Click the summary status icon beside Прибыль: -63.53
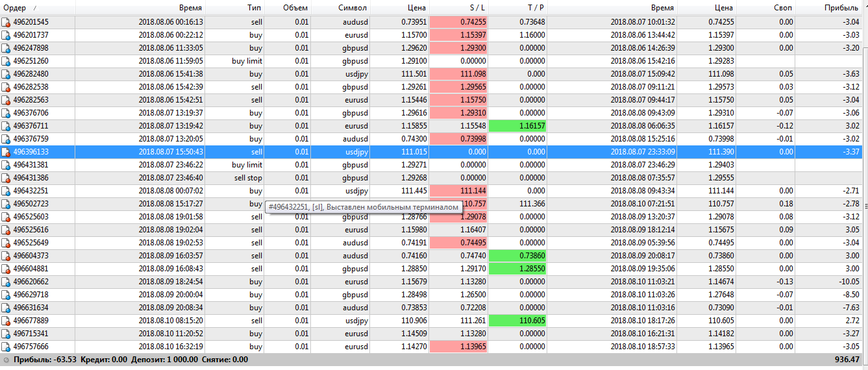The image size is (868, 370). pos(6,360)
